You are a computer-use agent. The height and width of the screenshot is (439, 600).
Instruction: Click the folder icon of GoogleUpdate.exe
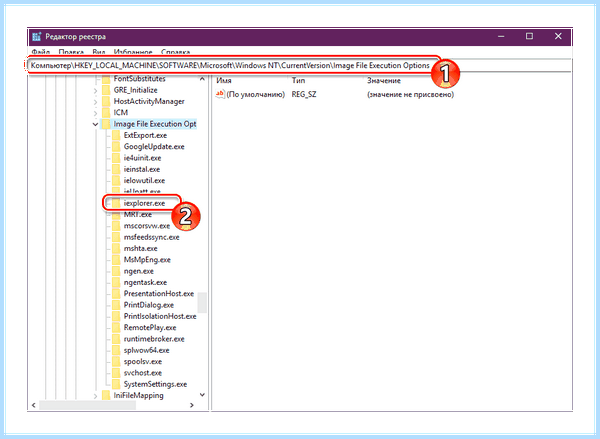(x=116, y=147)
